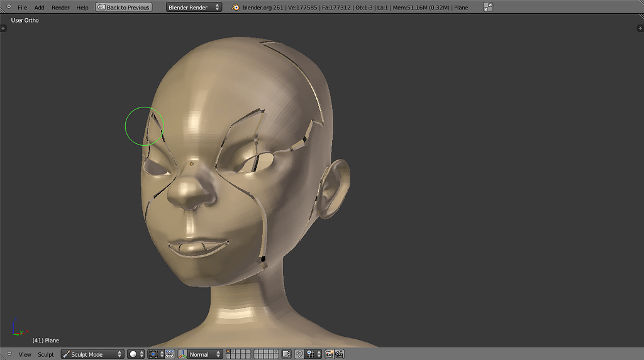Click the OpenGL render animation clapper icon
The width and height of the screenshot is (644, 360).
coord(339,354)
